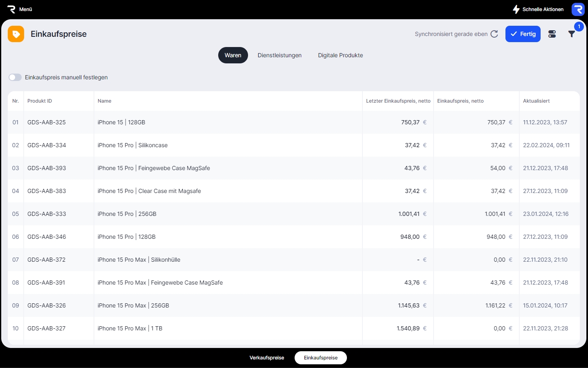Sort by Aktualisiert column header
The height and width of the screenshot is (368, 588).
point(536,101)
